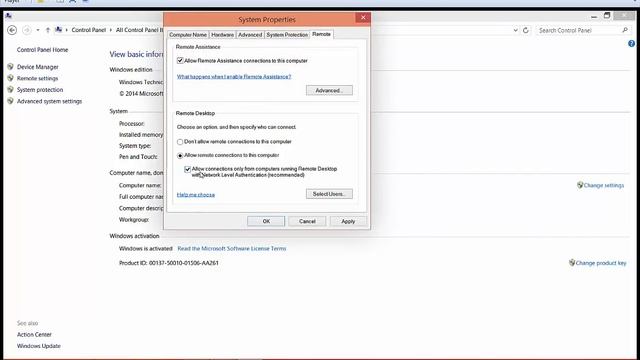640x360 pixels.
Task: Go back with the Control Panel back arrow
Action: [12, 30]
